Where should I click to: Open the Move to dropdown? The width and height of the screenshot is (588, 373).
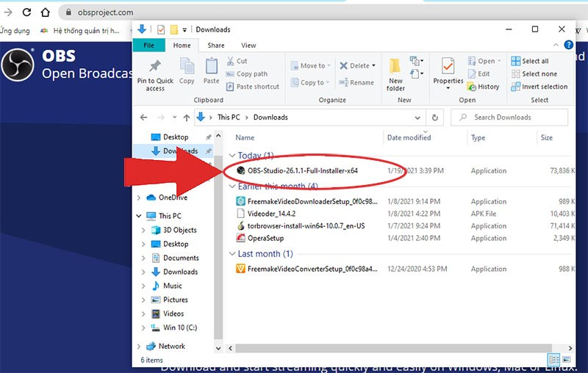[x=310, y=65]
